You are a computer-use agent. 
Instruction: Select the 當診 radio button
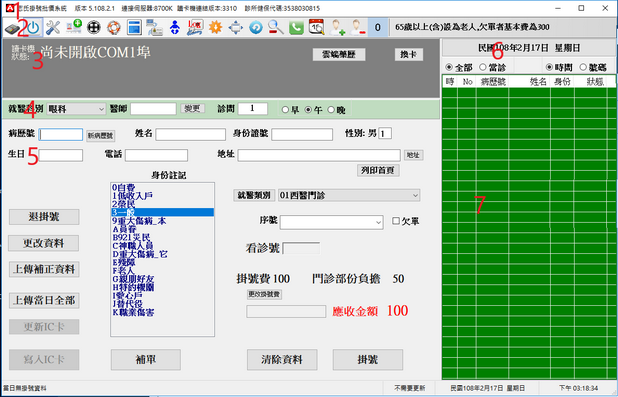(x=483, y=67)
